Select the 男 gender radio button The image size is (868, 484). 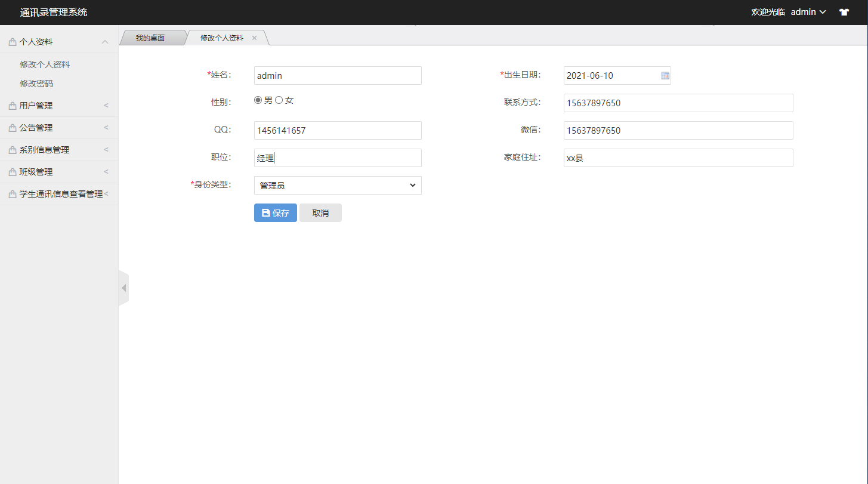click(258, 100)
